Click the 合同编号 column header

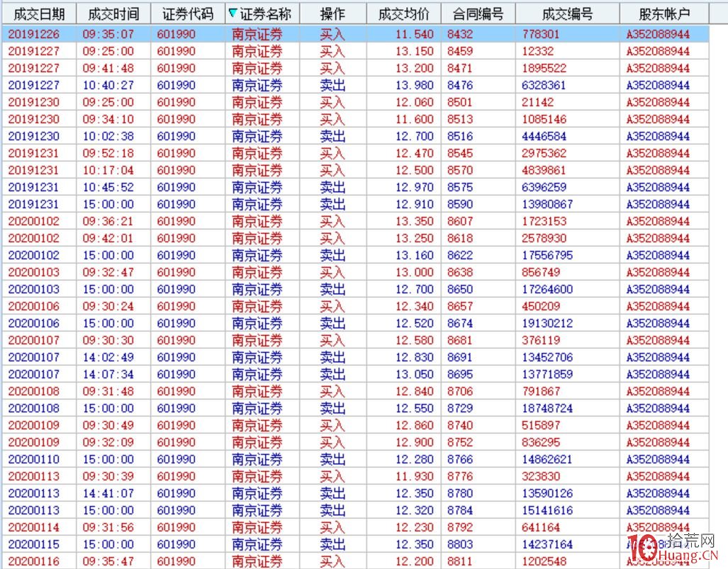pos(478,14)
